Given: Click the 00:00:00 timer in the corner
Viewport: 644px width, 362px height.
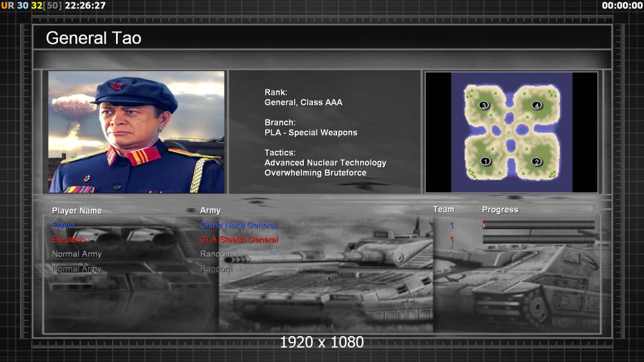Looking at the screenshot, I should pos(622,5).
